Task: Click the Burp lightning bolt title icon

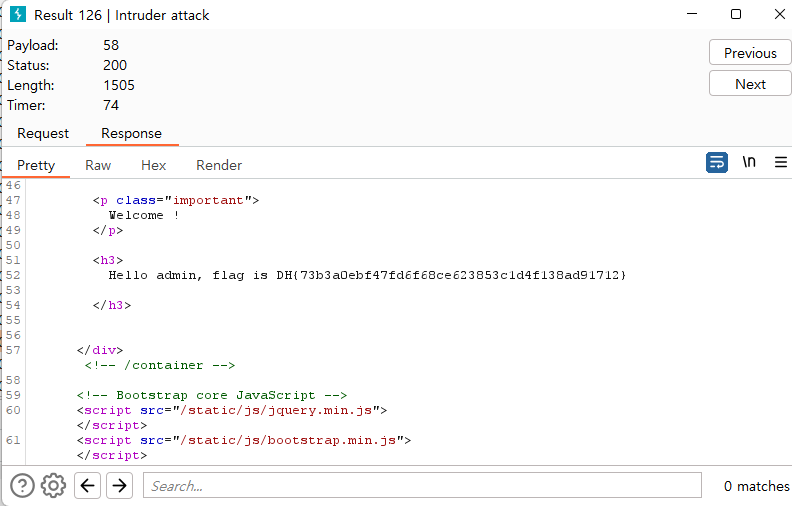Action: [18, 14]
